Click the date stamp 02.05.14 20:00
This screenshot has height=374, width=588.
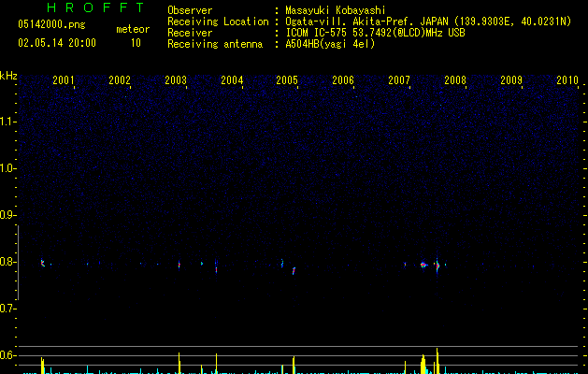[x=57, y=43]
